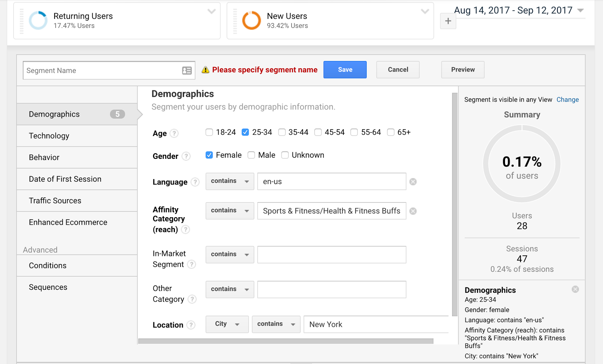
Task: Switch to the Behavior section
Action: [x=77, y=157]
